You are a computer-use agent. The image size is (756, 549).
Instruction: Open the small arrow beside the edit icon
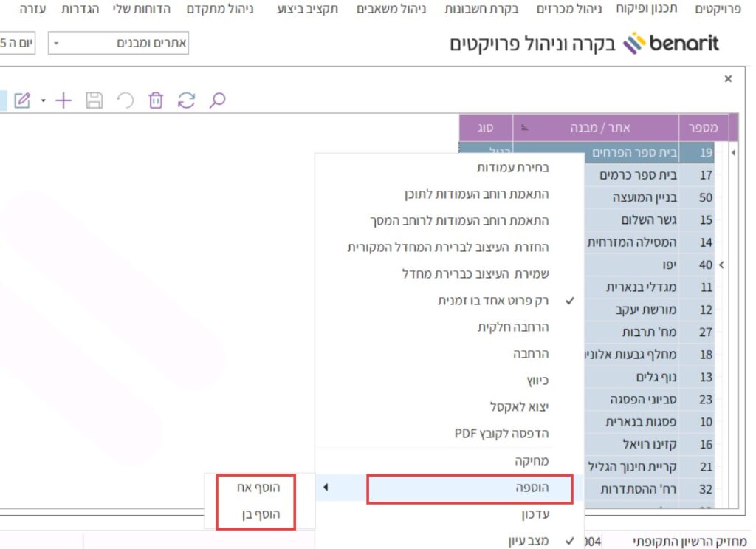click(44, 101)
